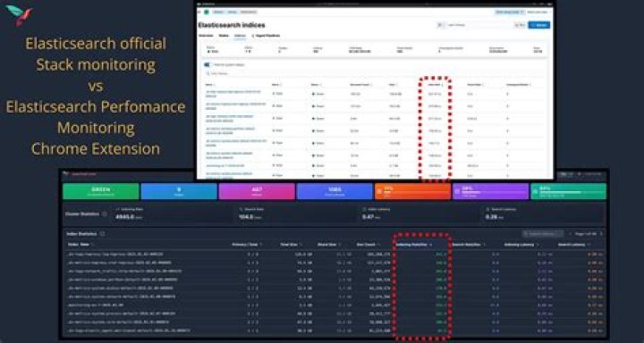Click the extension logo in the dark dashboard header
This screenshot has width=644, height=343.
(65, 174)
